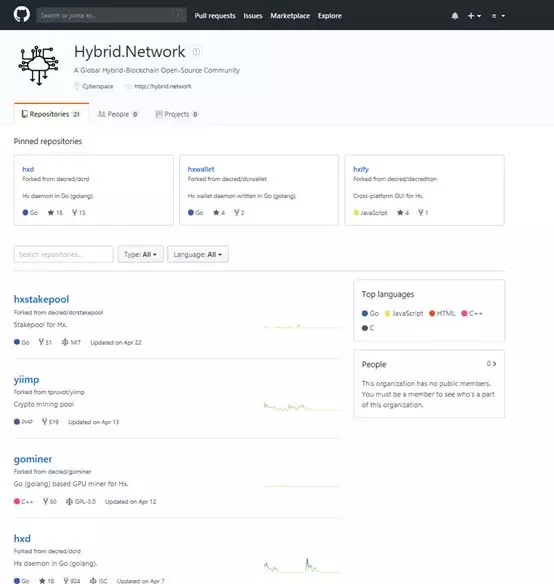
Task: Switch to the Projects tab
Action: [177, 114]
